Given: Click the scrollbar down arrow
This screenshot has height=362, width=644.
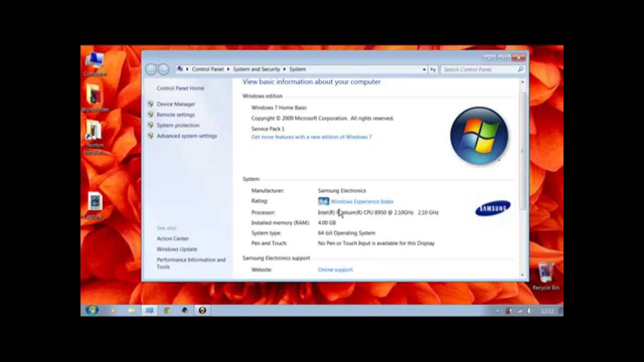Looking at the screenshot, I should (x=522, y=275).
